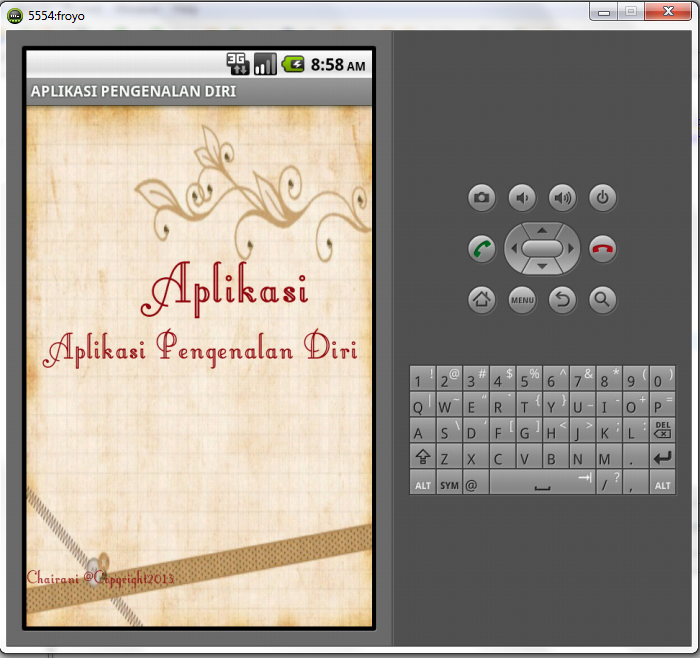Screen dimensions: 700x658
Task: Click the E key
Action: [x=475, y=404]
